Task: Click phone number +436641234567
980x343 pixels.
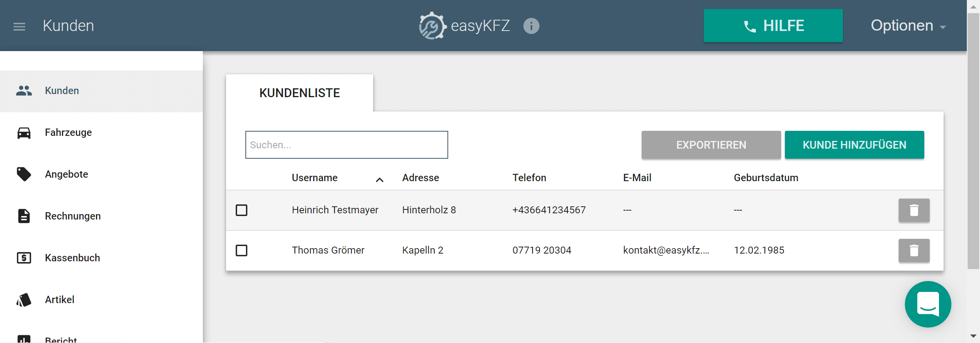Action: click(x=549, y=210)
